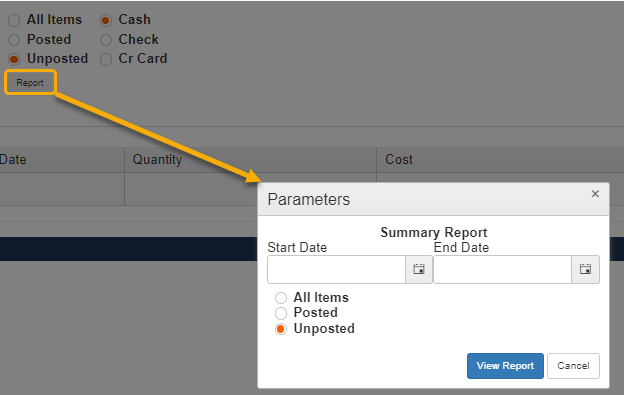624x395 pixels.
Task: Open the Start Date calendar picker
Action: pos(419,269)
